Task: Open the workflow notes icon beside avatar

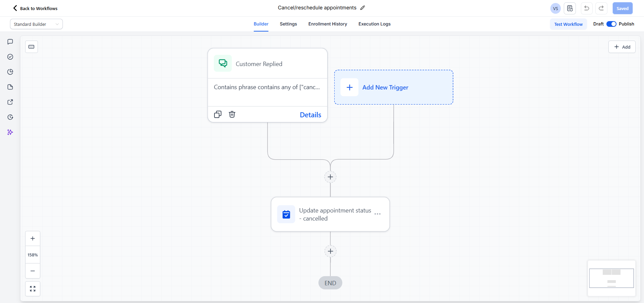Action: [570, 8]
